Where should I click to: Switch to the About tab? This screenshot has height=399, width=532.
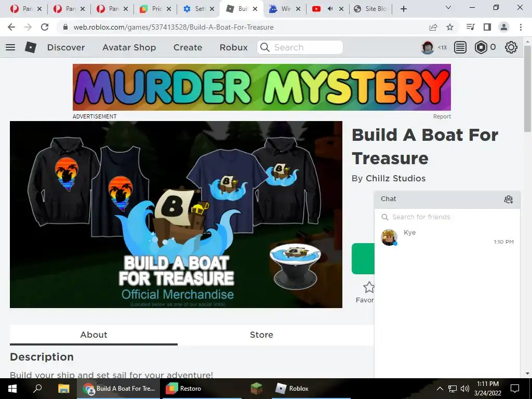(x=94, y=335)
